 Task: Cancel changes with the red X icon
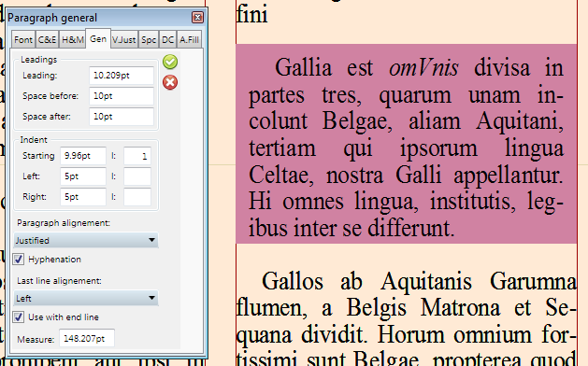click(170, 82)
